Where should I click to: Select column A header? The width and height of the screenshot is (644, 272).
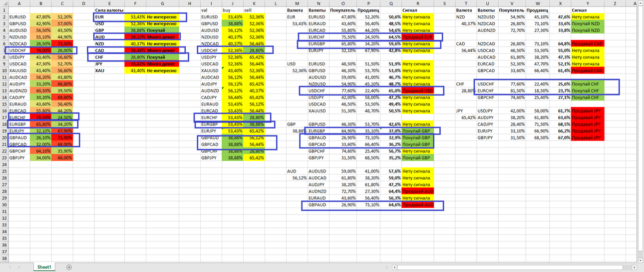click(x=19, y=3)
